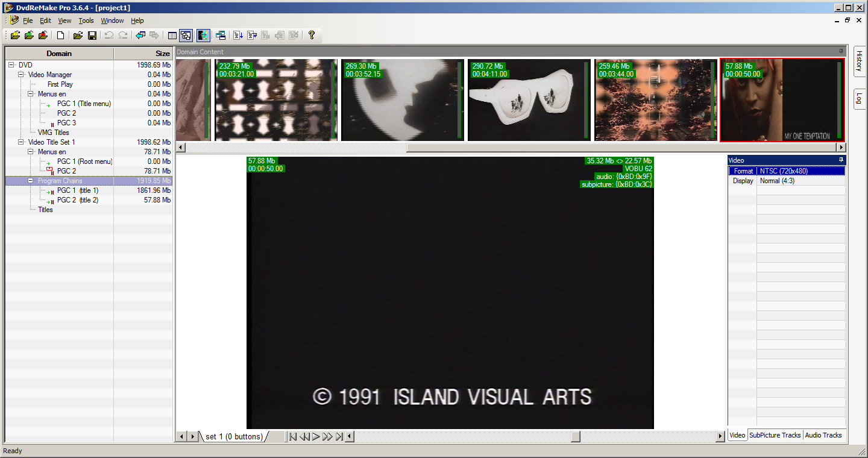Click fast-forward button under preview
The image size is (868, 458).
[x=327, y=436]
